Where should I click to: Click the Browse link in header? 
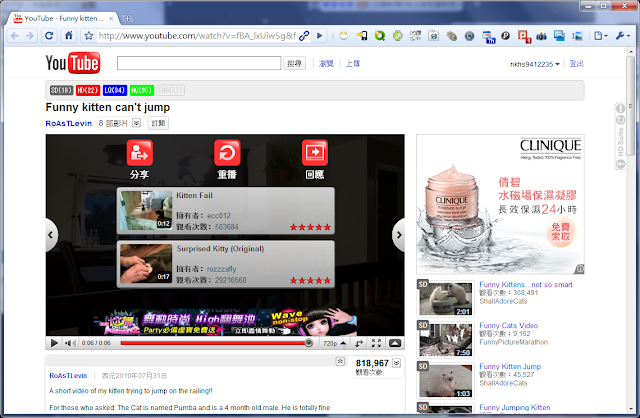326,63
